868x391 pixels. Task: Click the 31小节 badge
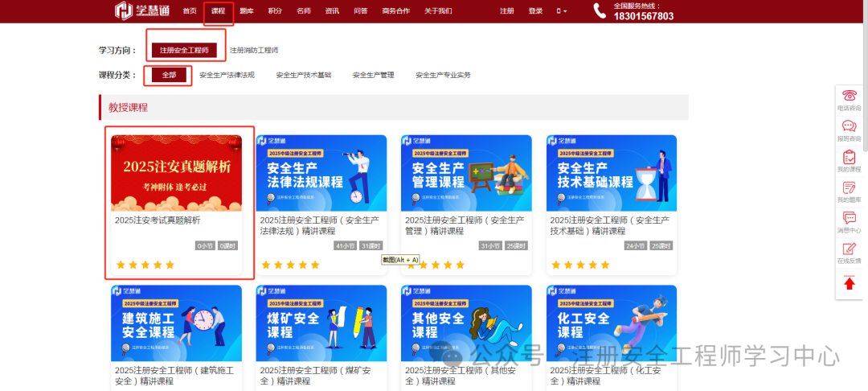tap(490, 245)
